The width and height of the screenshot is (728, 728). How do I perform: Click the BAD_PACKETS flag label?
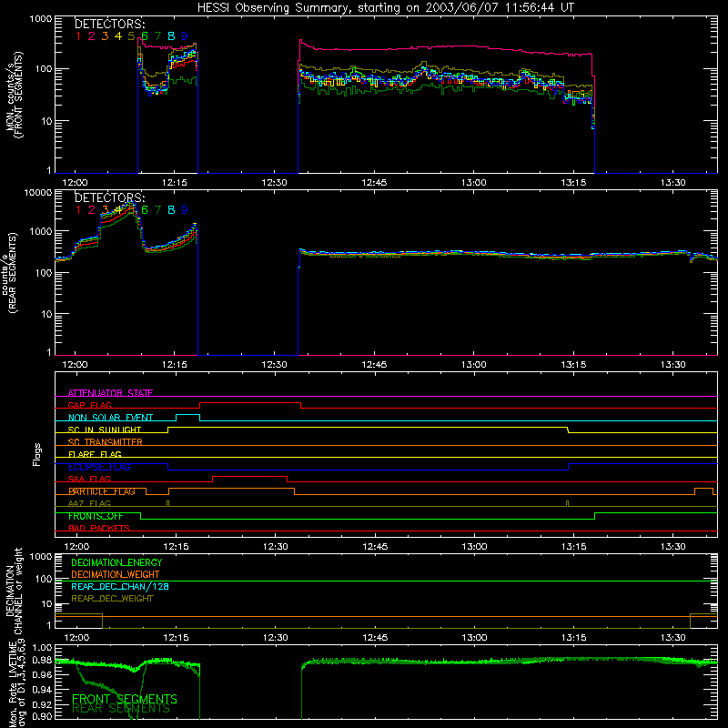pyautogui.click(x=99, y=528)
